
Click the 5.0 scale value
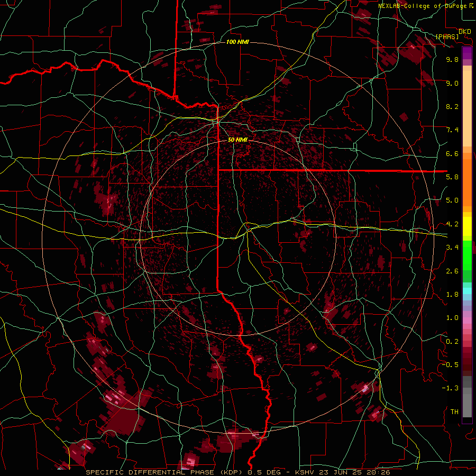click(452, 200)
